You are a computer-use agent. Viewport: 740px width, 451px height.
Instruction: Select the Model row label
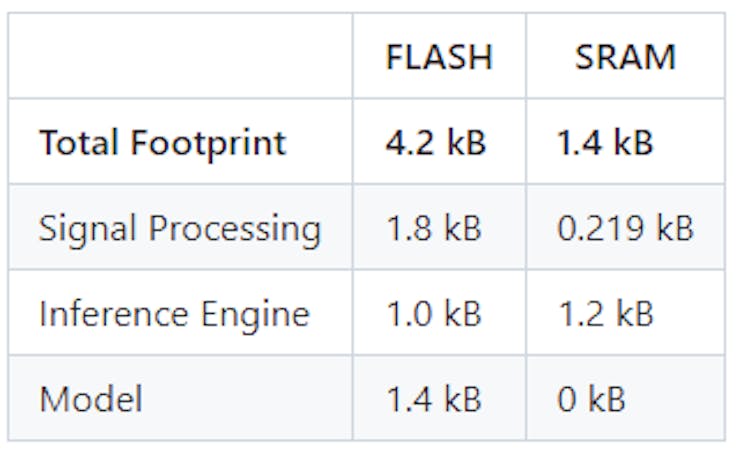pos(90,399)
